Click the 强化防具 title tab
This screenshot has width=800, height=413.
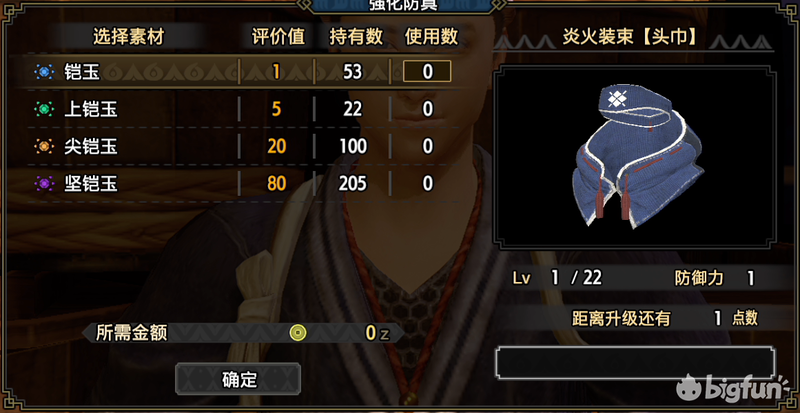(403, 5)
